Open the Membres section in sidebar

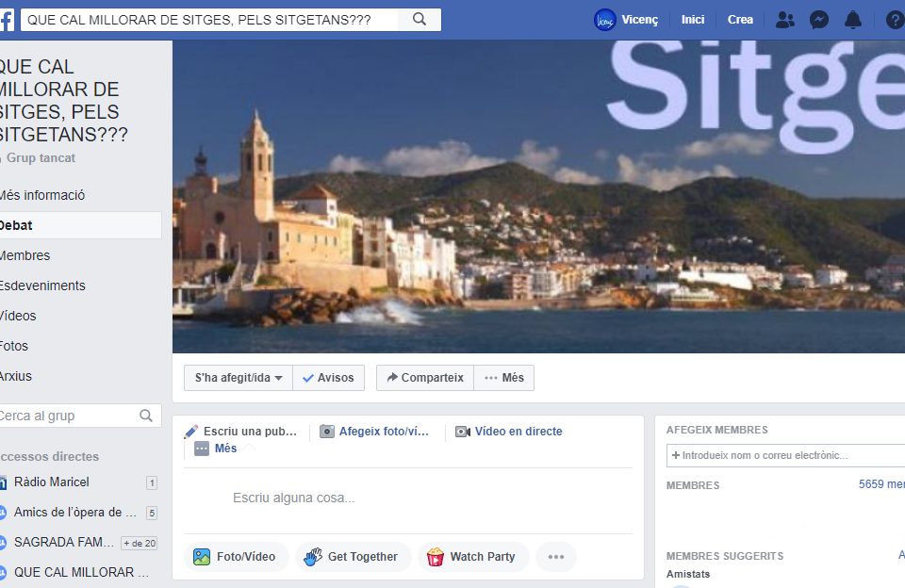pyautogui.click(x=25, y=255)
